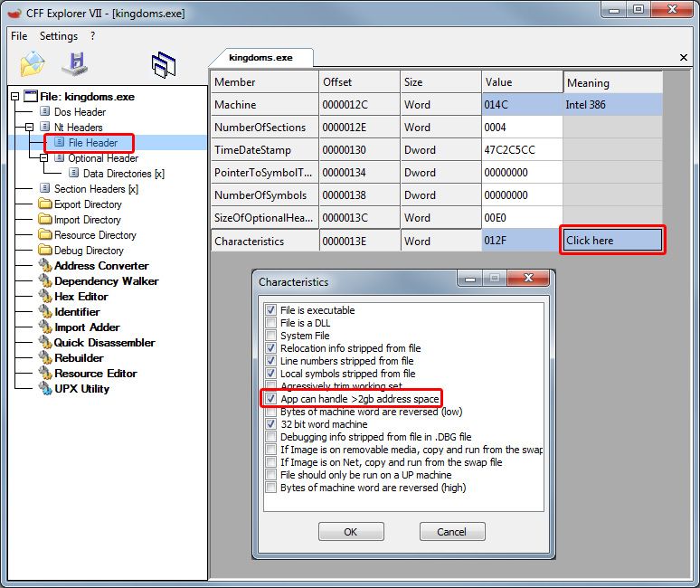This screenshot has width=700, height=588.
Task: Click the 'Click here' Characteristics cell
Action: click(612, 241)
